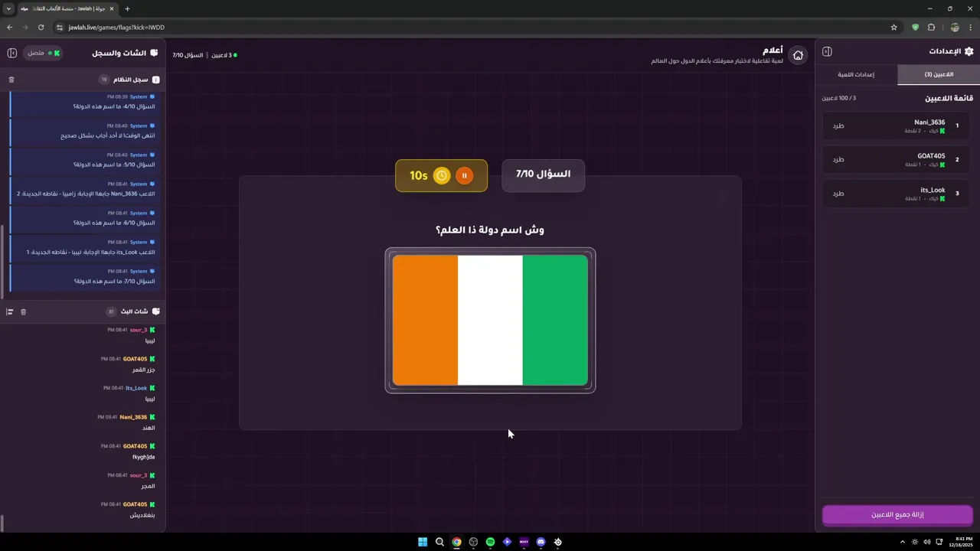Select the اللاعبين (3) tab
The height and width of the screenshot is (551, 980).
click(939, 74)
